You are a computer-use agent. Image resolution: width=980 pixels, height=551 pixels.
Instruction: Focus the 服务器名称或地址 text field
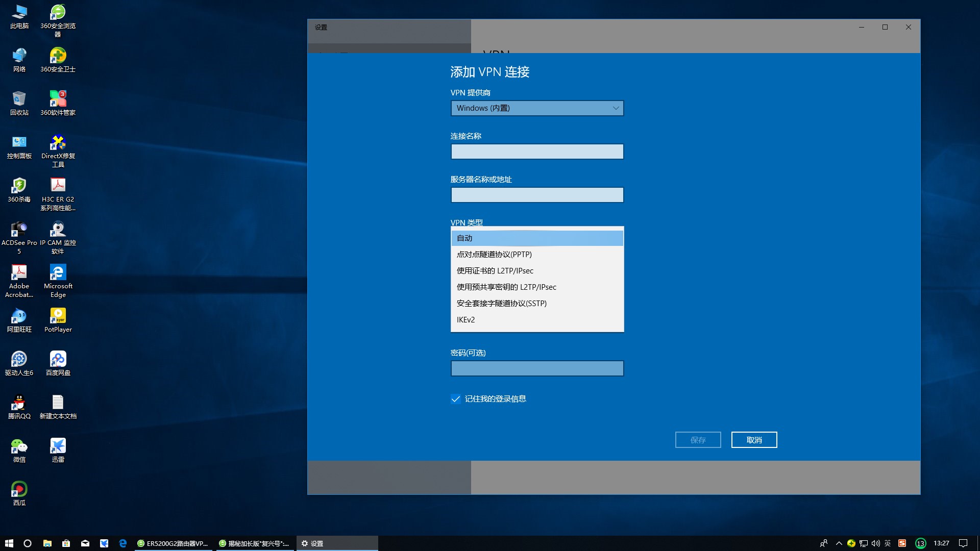(537, 195)
